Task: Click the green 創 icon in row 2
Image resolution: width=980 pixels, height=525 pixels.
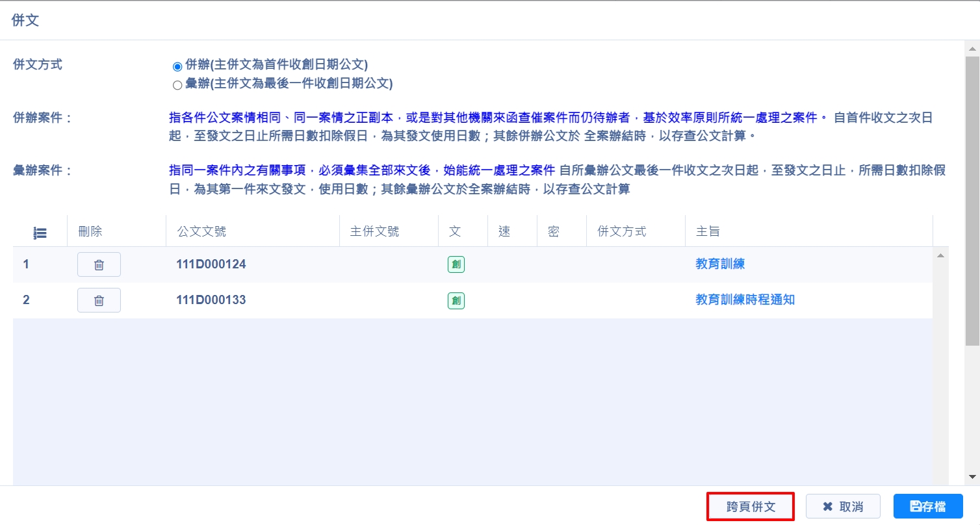Action: point(456,300)
